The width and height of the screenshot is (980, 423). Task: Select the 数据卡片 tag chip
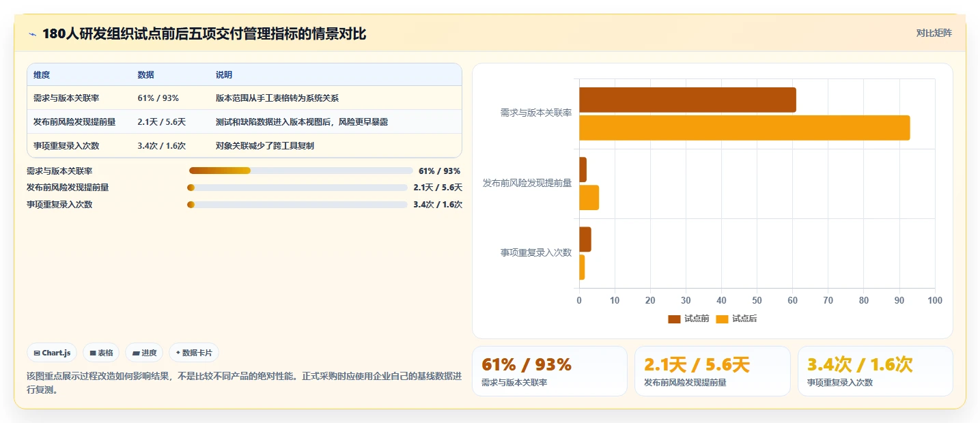click(194, 353)
